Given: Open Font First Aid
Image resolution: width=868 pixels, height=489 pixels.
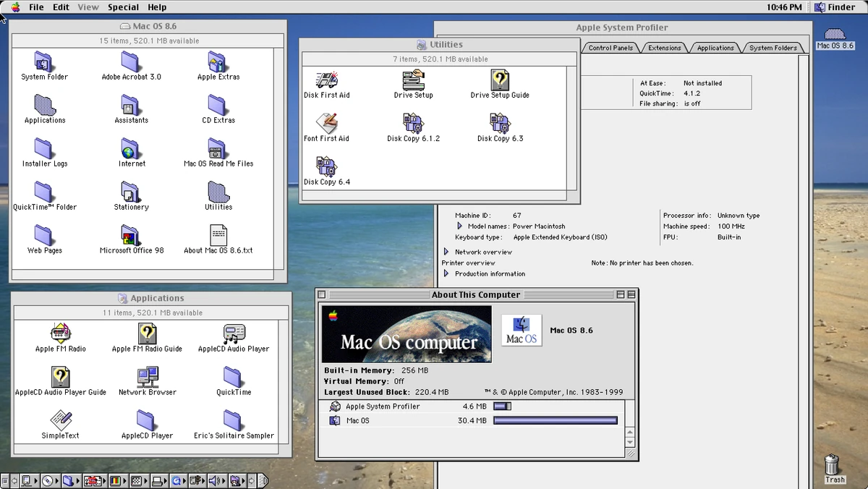Looking at the screenshot, I should coord(326,123).
